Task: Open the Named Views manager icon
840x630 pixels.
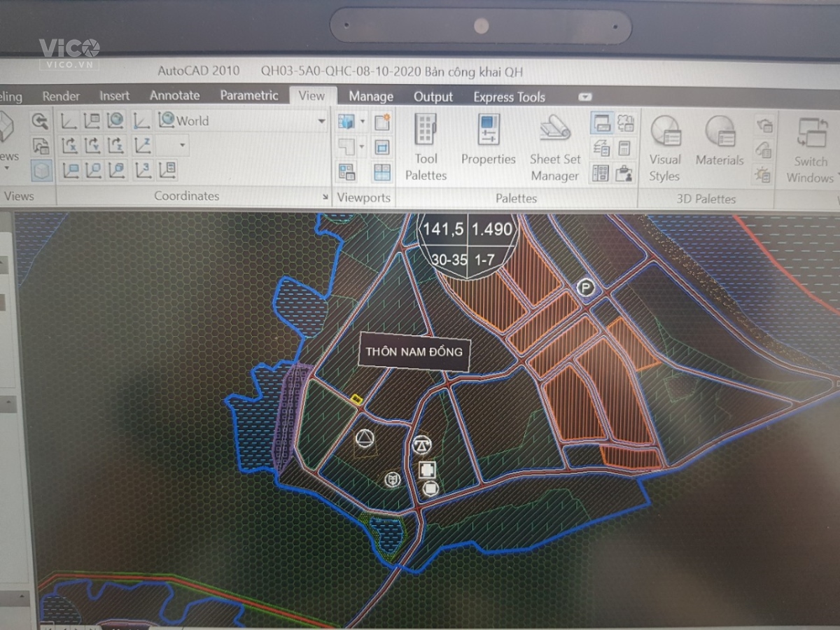Action: (x=41, y=146)
